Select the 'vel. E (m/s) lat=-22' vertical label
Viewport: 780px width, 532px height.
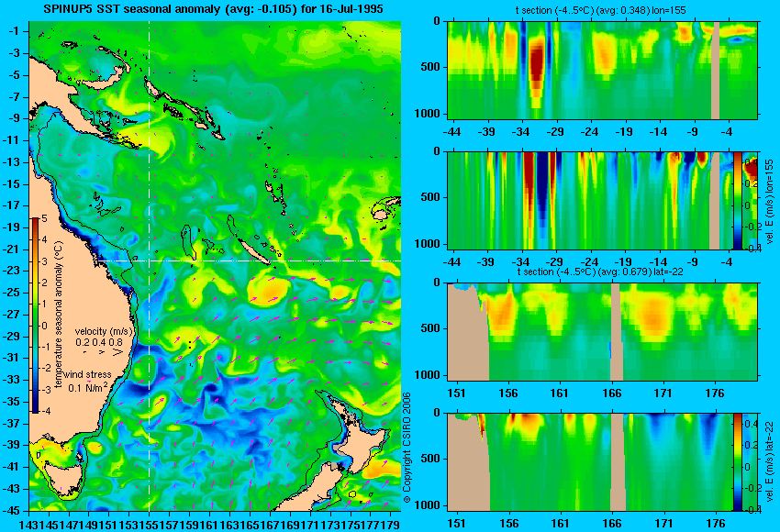[x=770, y=463]
